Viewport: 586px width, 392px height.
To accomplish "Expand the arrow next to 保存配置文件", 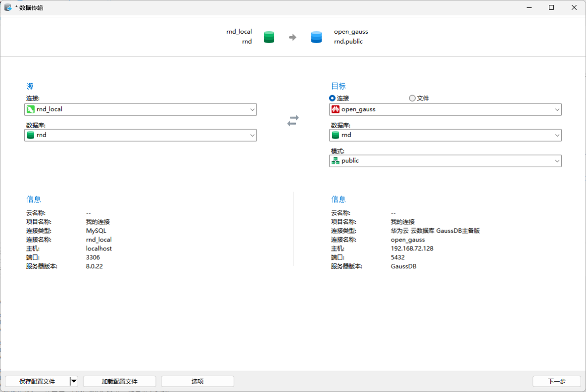I will (x=73, y=381).
